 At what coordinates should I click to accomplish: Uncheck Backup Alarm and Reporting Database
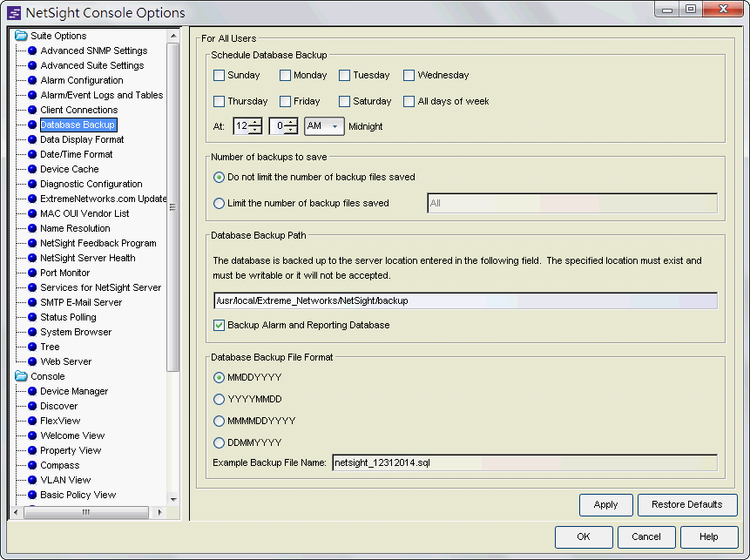click(219, 325)
